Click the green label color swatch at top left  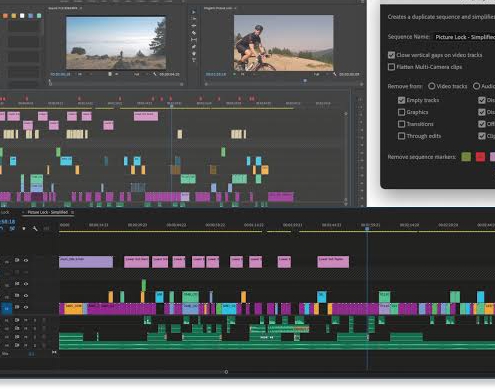(x=39, y=16)
